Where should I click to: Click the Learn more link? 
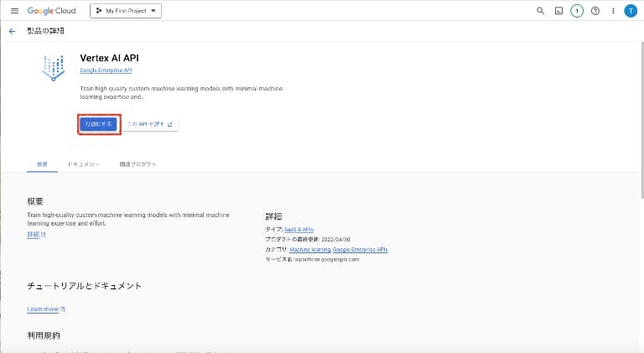coord(45,309)
